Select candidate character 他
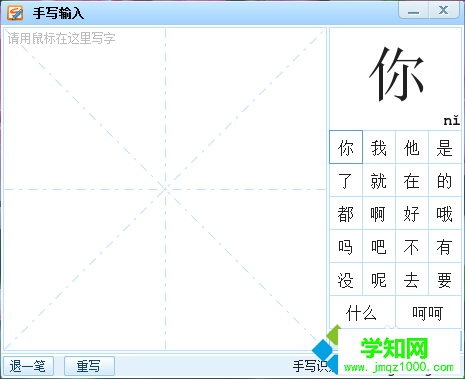The height and width of the screenshot is (379, 465). (x=412, y=147)
